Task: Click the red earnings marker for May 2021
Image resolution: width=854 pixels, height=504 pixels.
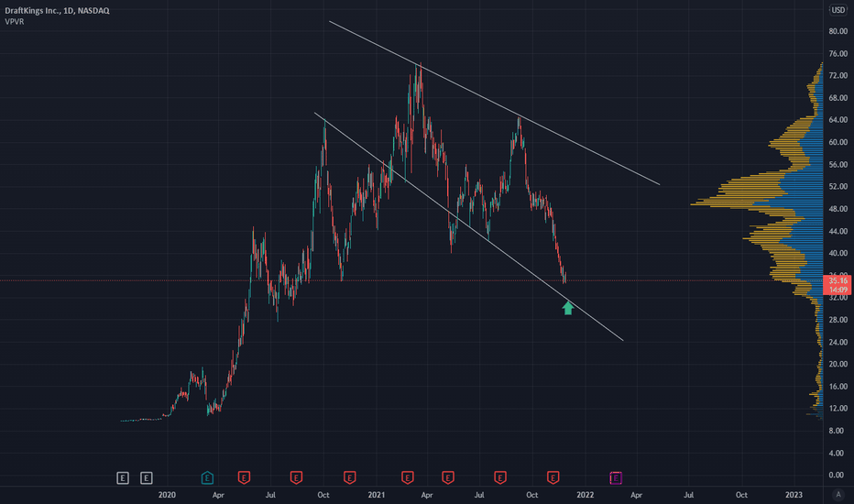Action: click(448, 477)
